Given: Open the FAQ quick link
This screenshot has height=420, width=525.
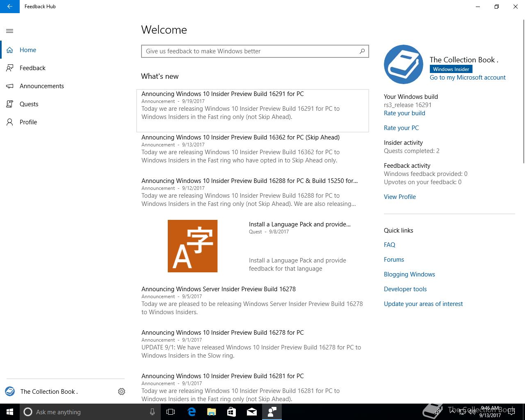Looking at the screenshot, I should [390, 245].
